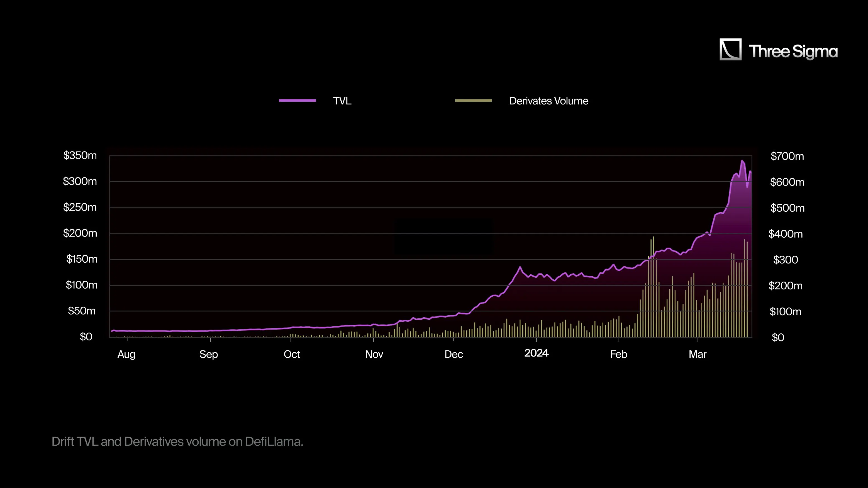Click the $400m right axis label
This screenshot has width=868, height=488.
point(786,233)
